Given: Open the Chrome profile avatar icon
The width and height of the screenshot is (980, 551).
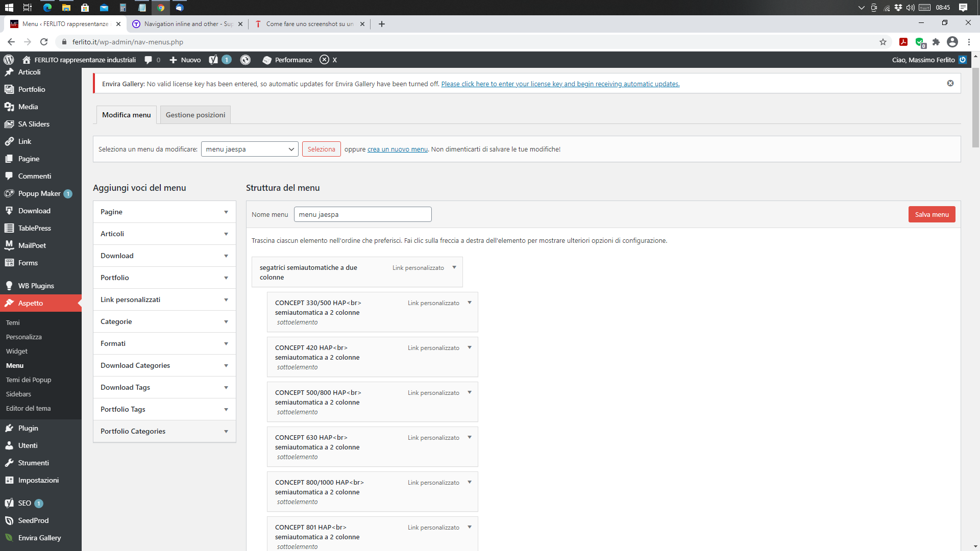Looking at the screenshot, I should [952, 42].
